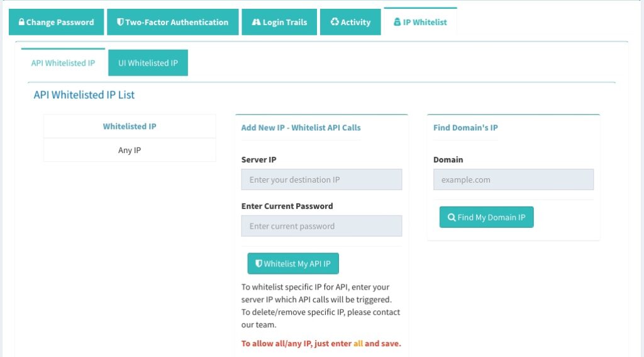Click the shield icon on Whitelist button
This screenshot has height=357, width=644.
click(258, 264)
